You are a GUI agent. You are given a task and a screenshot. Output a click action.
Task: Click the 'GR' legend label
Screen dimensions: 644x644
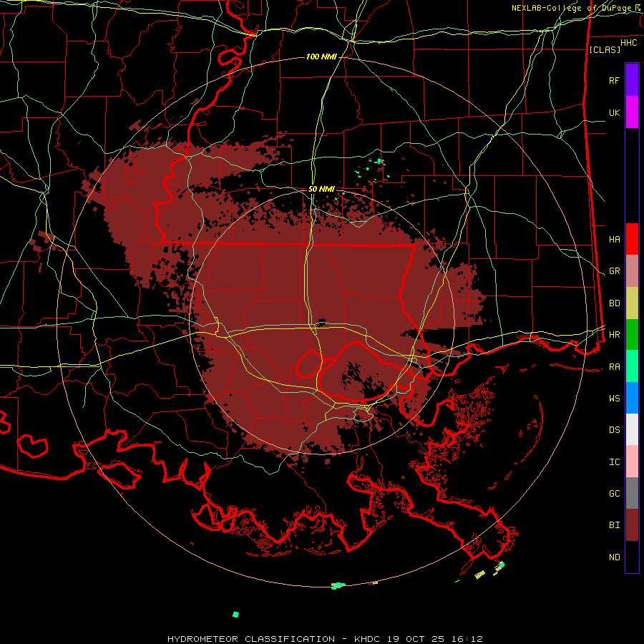(x=614, y=271)
